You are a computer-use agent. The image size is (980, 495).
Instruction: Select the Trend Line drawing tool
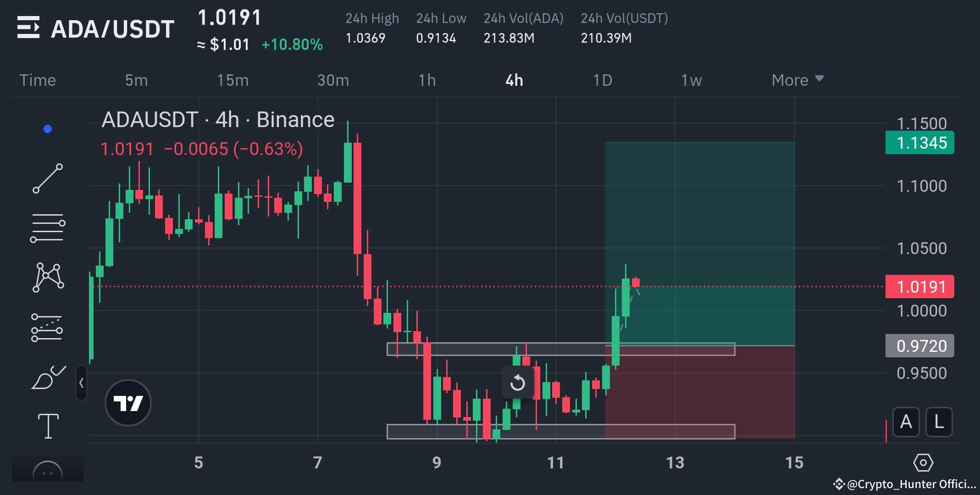pyautogui.click(x=48, y=178)
